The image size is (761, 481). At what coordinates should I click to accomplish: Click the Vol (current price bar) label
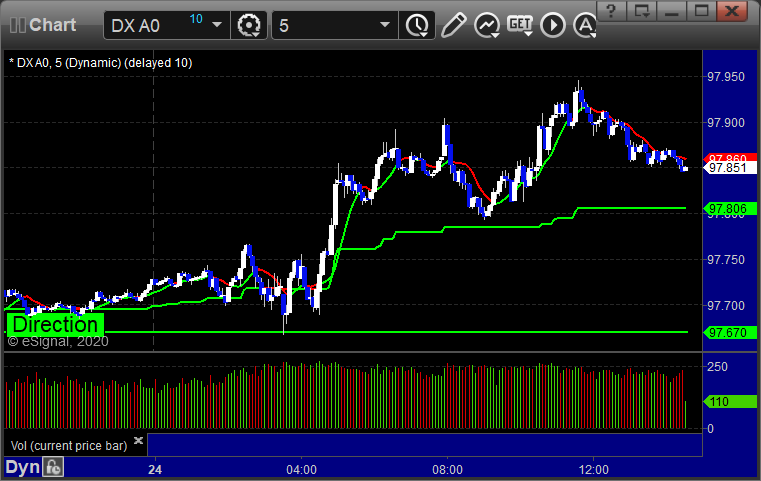click(x=69, y=446)
